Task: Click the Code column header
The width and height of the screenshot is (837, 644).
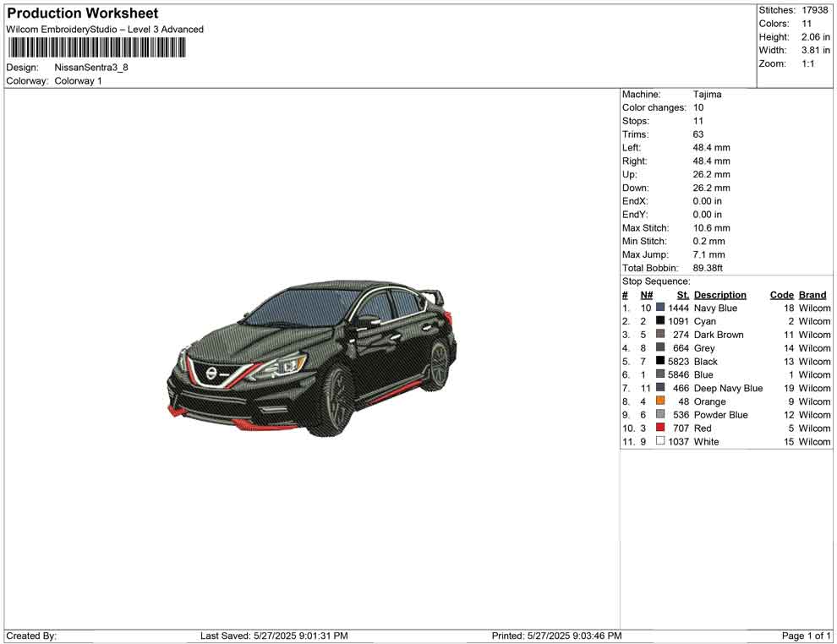Action: pyautogui.click(x=782, y=295)
